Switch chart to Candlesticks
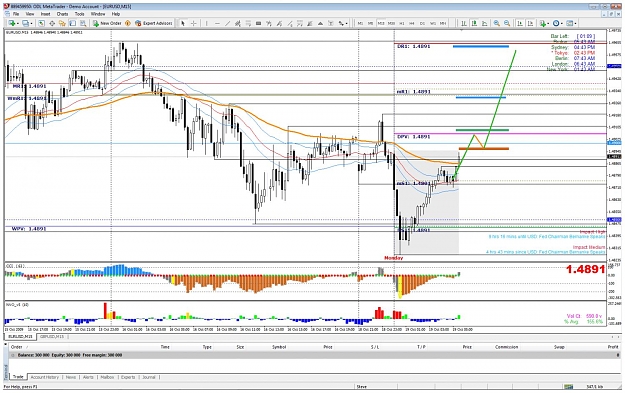The width and height of the screenshot is (625, 393). click(x=474, y=24)
